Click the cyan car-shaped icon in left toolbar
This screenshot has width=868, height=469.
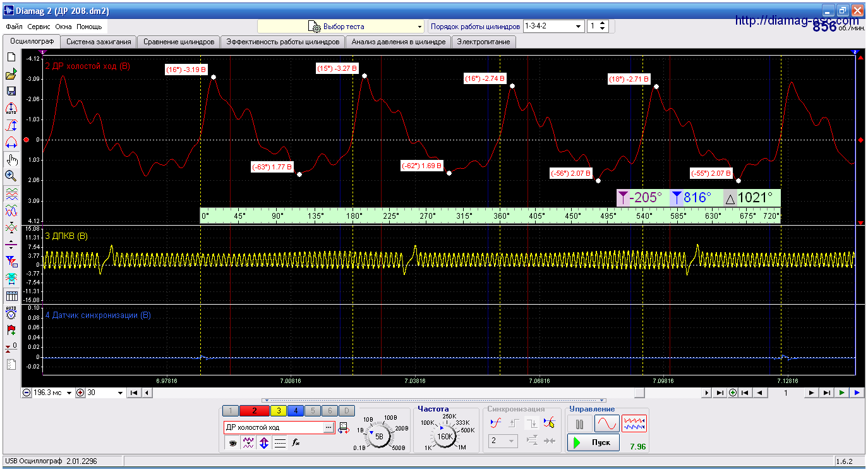point(11,278)
